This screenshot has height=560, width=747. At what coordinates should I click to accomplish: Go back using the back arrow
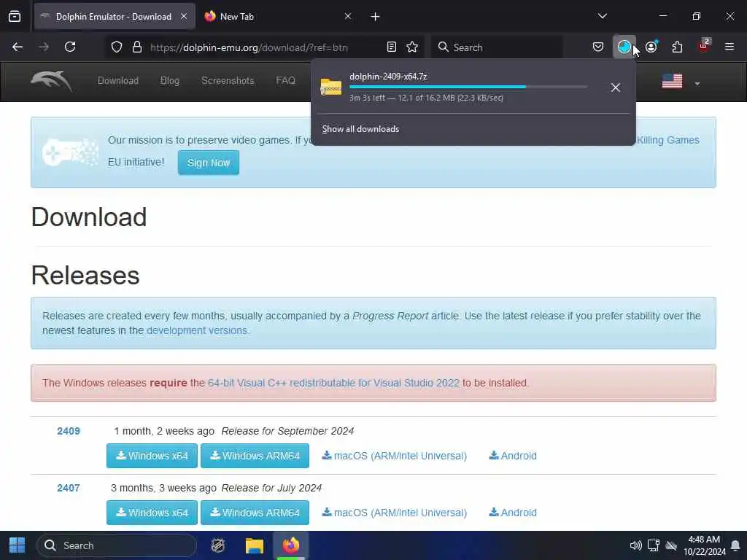click(x=18, y=47)
